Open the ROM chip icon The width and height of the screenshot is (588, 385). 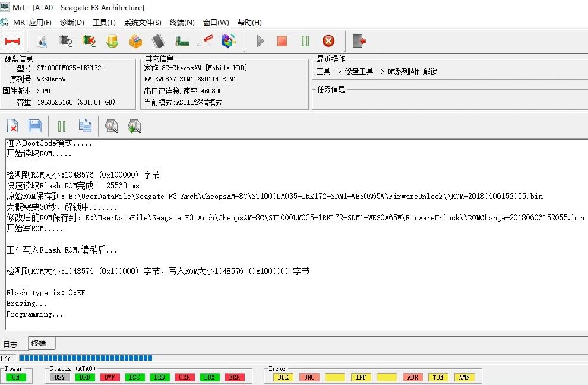coord(158,41)
